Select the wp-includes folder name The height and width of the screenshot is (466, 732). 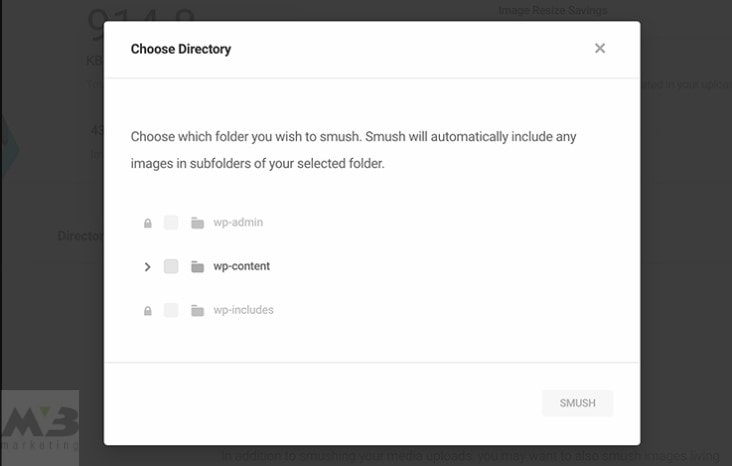(x=243, y=311)
